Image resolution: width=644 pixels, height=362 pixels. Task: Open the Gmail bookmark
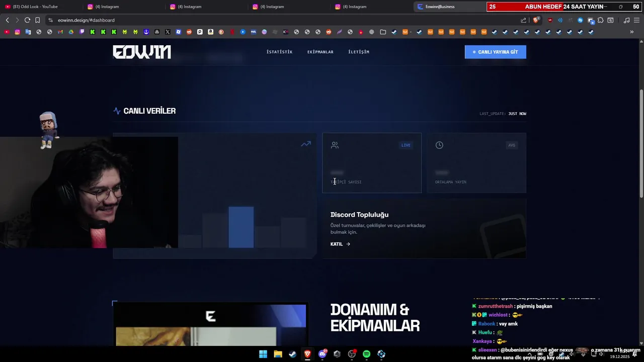(x=60, y=32)
